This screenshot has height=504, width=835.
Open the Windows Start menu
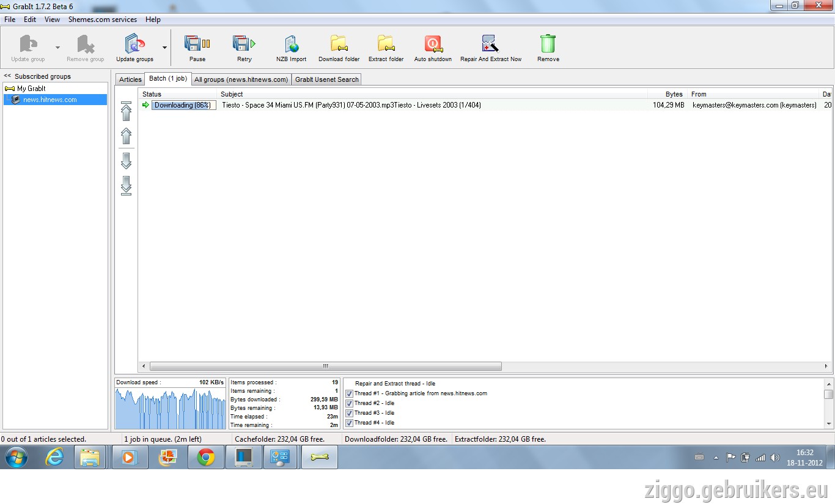16,457
